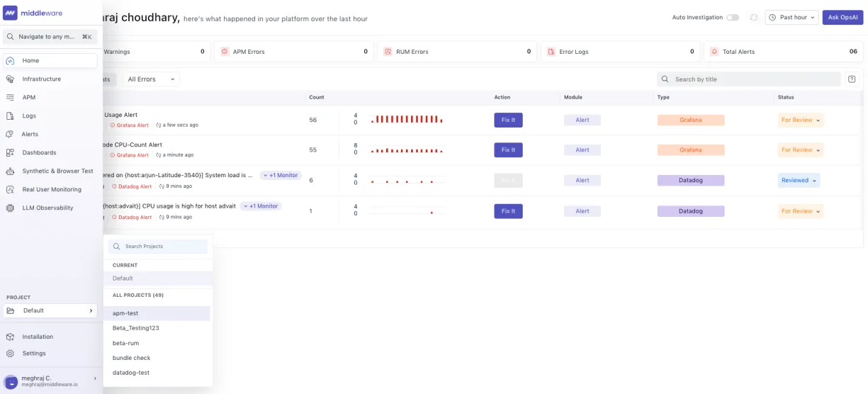Click the Search by title field
The image size is (868, 394).
749,79
